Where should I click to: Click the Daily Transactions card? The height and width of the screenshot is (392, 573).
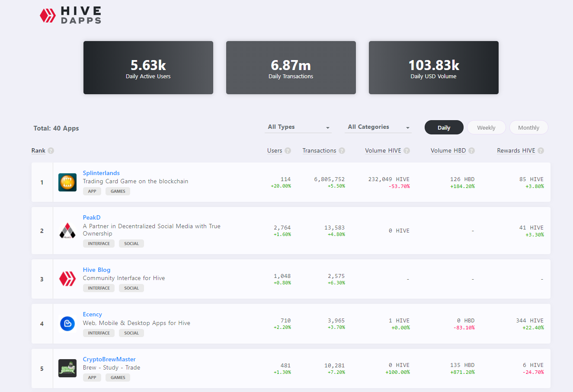click(x=291, y=67)
